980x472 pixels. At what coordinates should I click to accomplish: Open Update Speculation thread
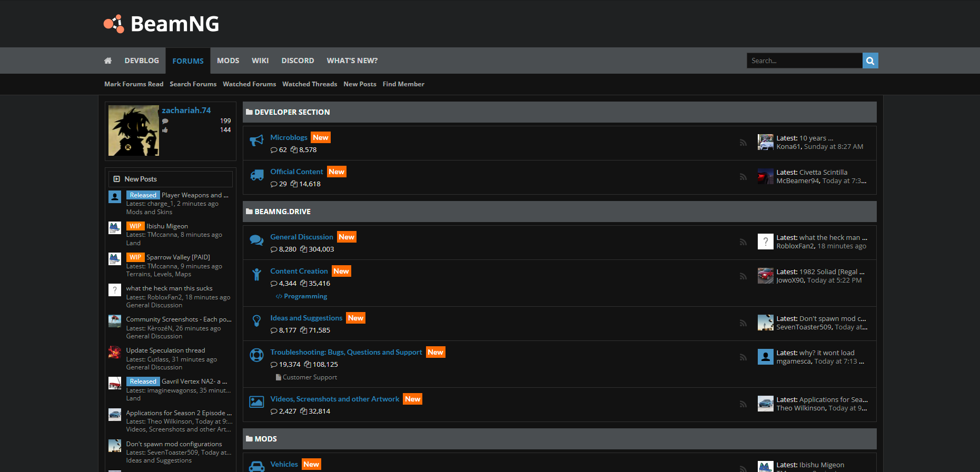[x=165, y=350]
